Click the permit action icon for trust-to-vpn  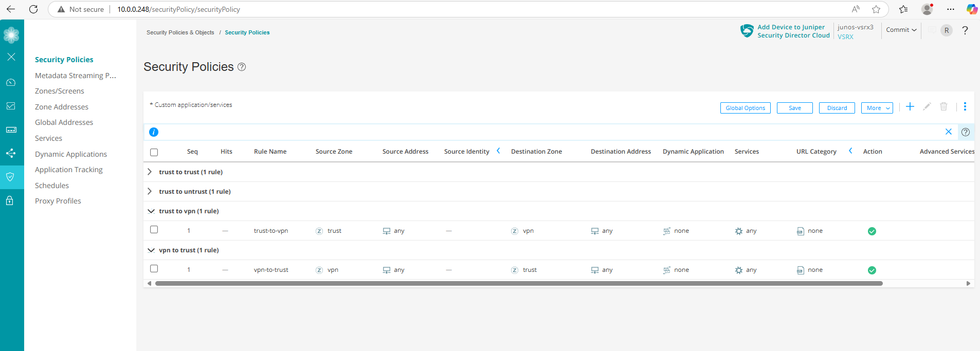click(x=872, y=231)
